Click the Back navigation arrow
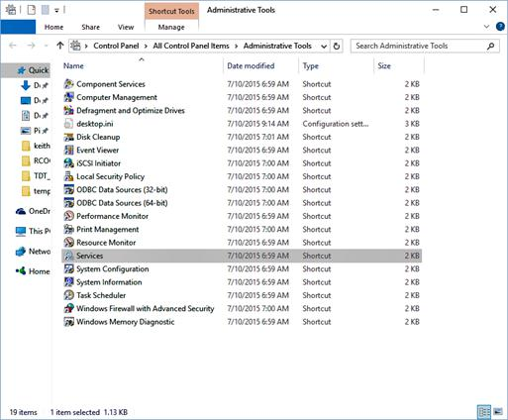508x420 pixels. (13, 46)
